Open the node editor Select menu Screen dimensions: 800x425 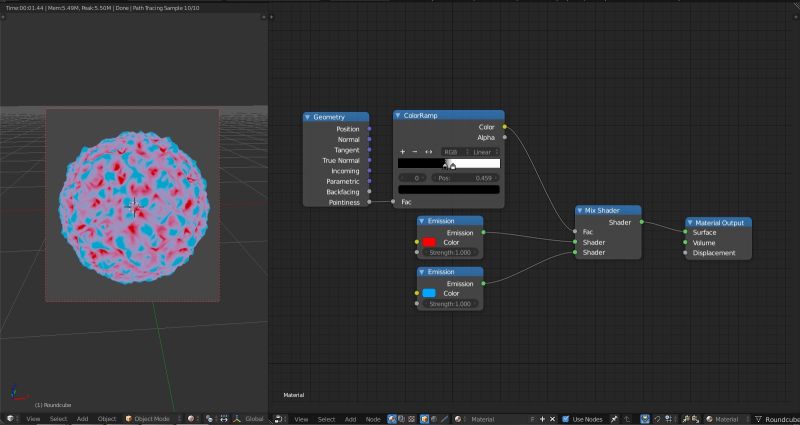coord(326,419)
